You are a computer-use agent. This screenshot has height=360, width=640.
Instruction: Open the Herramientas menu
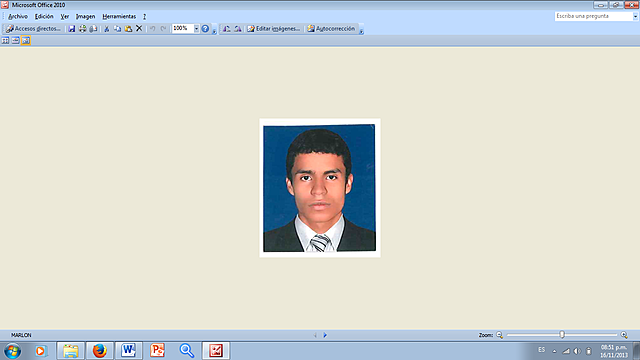coord(119,16)
